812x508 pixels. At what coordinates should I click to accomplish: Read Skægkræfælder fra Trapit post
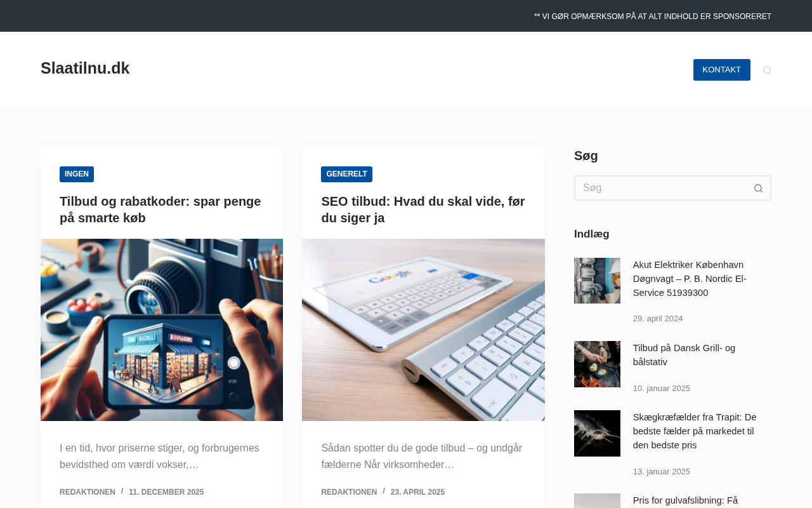pyautogui.click(x=695, y=431)
